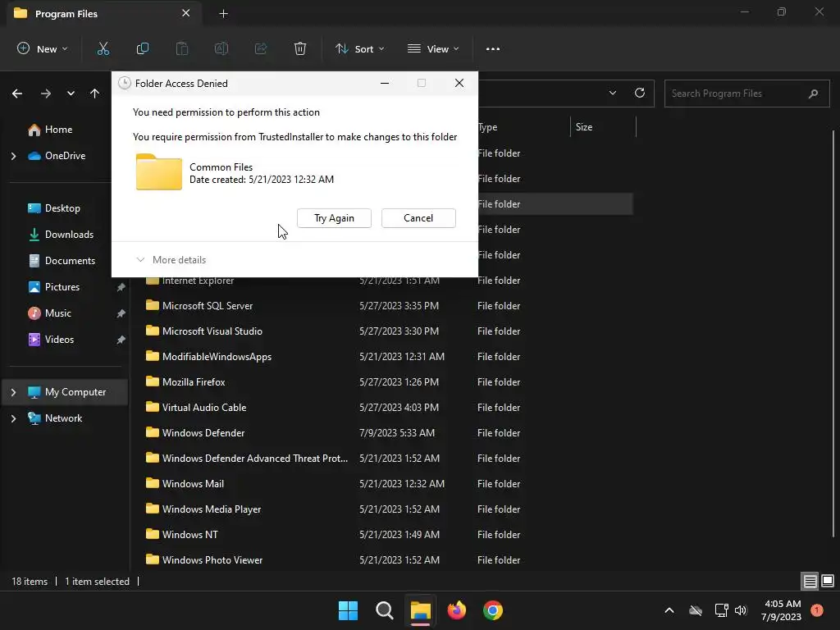This screenshot has height=630, width=840.
Task: Open the clock and date panel
Action: tap(782, 610)
